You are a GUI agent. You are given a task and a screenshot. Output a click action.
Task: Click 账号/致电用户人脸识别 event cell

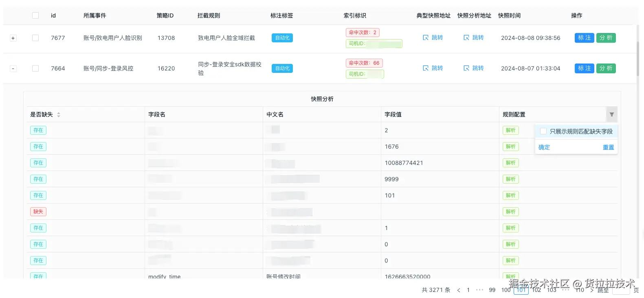pos(113,38)
